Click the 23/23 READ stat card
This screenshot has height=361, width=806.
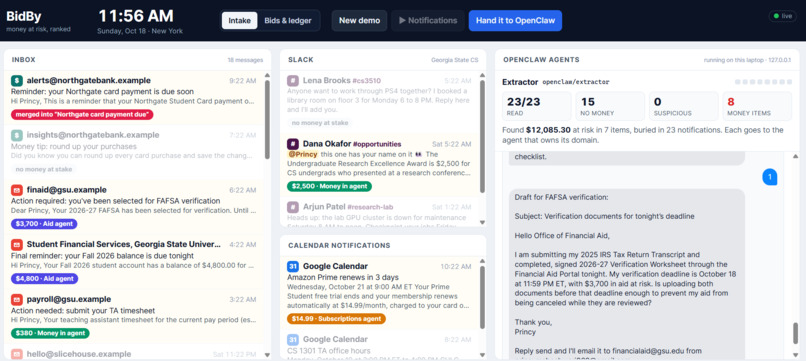(x=536, y=106)
